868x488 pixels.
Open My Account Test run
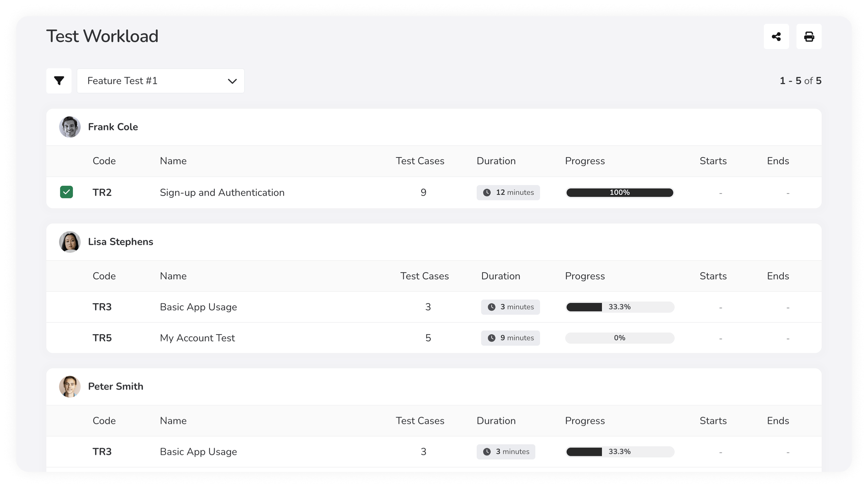197,338
